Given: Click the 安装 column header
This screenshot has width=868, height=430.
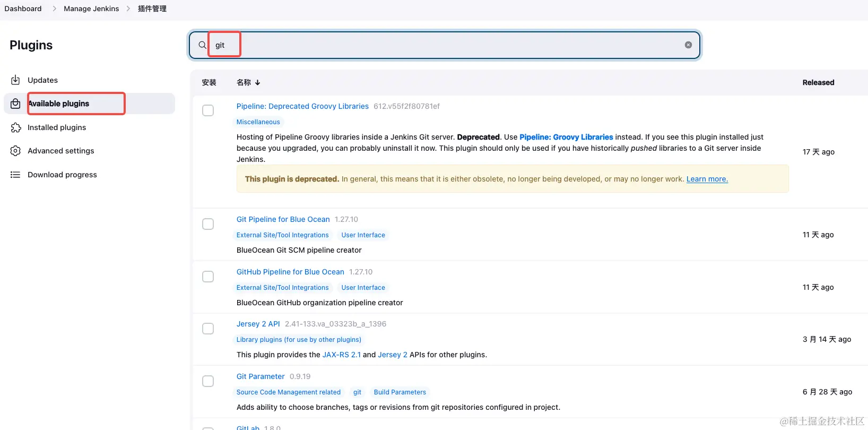Looking at the screenshot, I should click(x=209, y=83).
